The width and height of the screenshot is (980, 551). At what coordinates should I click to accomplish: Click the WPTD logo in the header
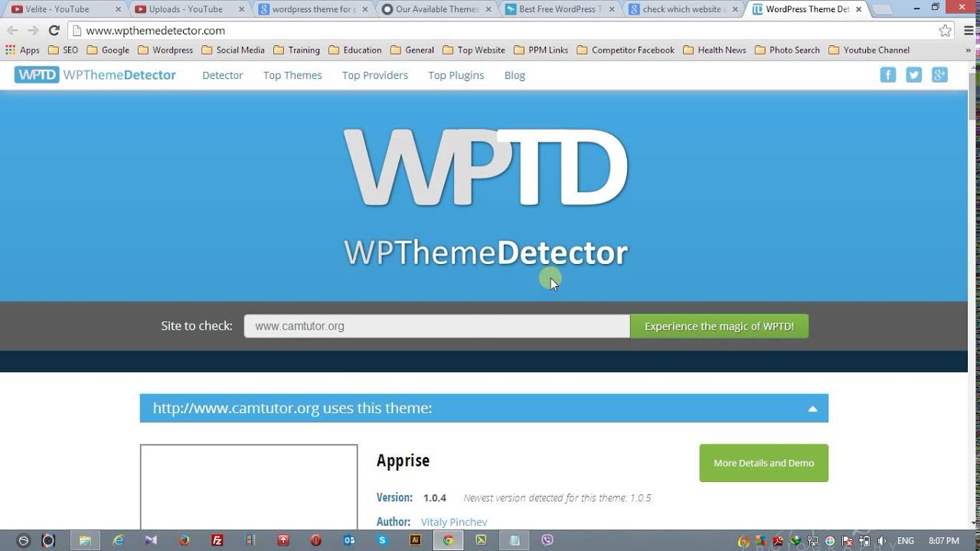[37, 75]
